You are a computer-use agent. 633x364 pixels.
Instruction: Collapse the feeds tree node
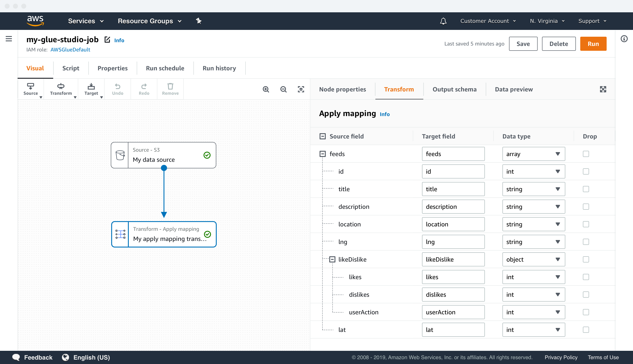pyautogui.click(x=323, y=154)
